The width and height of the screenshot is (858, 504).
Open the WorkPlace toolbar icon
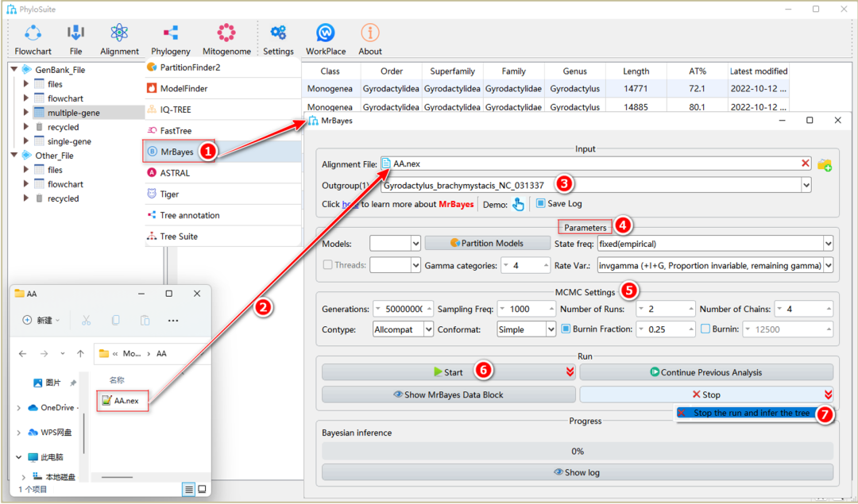(326, 33)
